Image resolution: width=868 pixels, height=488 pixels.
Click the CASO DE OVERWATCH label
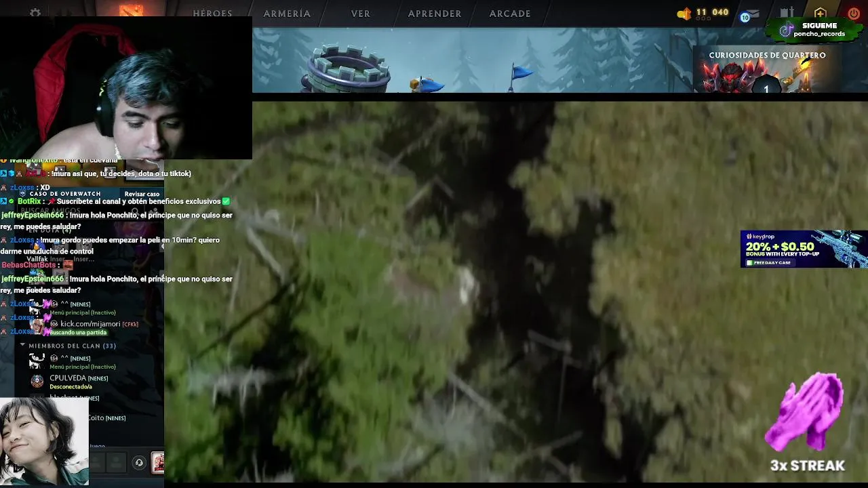click(65, 194)
